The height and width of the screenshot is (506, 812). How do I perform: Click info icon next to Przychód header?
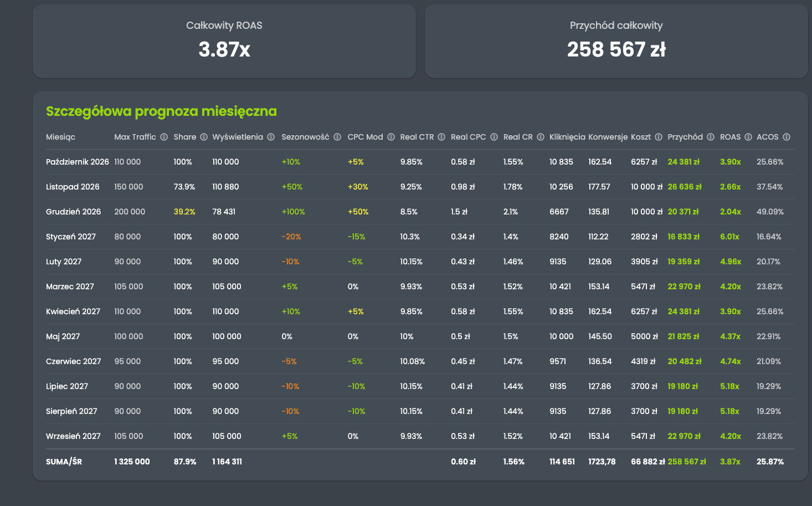711,137
